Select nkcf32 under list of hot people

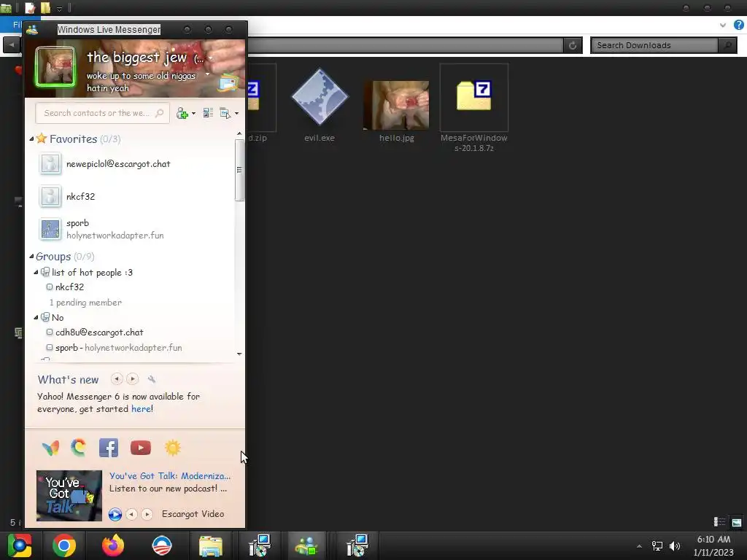click(x=69, y=287)
